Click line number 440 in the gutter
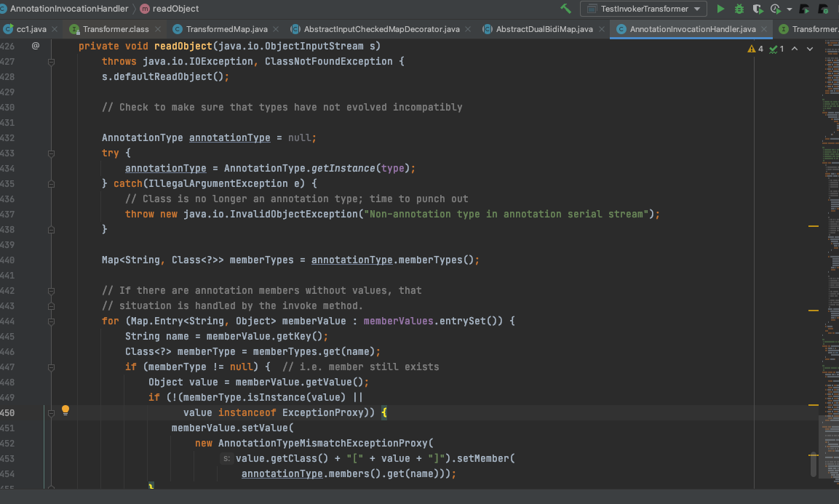The height and width of the screenshot is (504, 839). tap(7, 260)
